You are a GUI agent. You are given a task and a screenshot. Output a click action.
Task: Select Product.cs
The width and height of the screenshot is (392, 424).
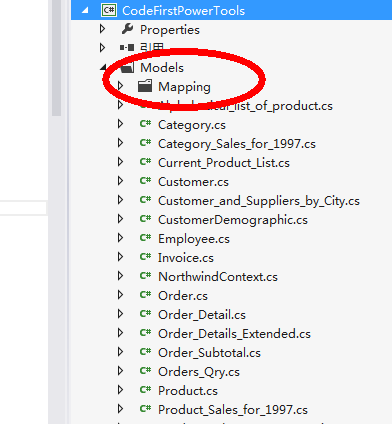tap(188, 391)
